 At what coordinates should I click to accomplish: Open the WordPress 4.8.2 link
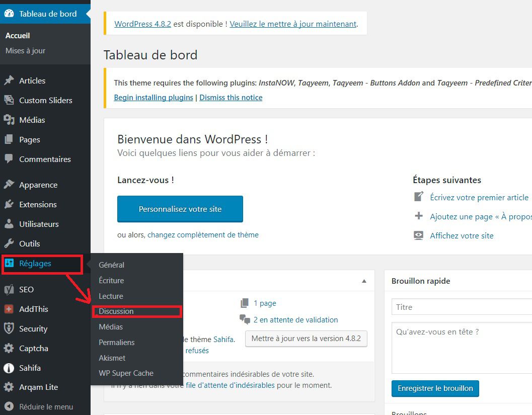tap(142, 24)
